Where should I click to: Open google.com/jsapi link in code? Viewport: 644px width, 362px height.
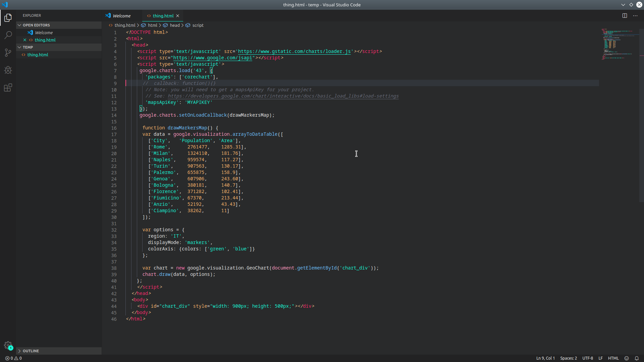pyautogui.click(x=213, y=58)
